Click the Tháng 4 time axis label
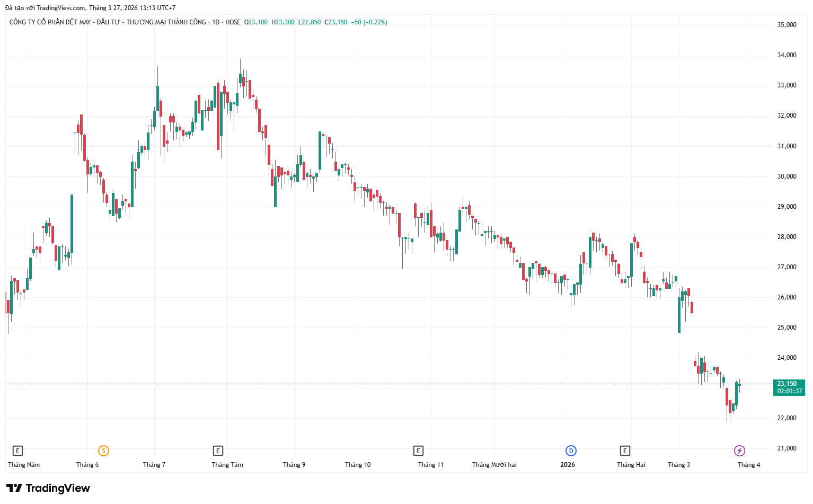 (749, 465)
